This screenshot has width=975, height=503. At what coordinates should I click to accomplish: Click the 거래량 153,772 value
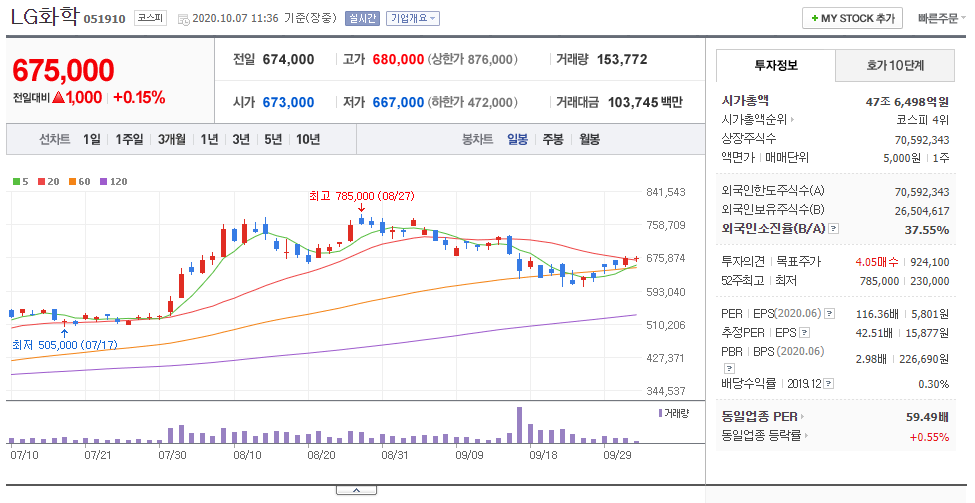[x=622, y=60]
